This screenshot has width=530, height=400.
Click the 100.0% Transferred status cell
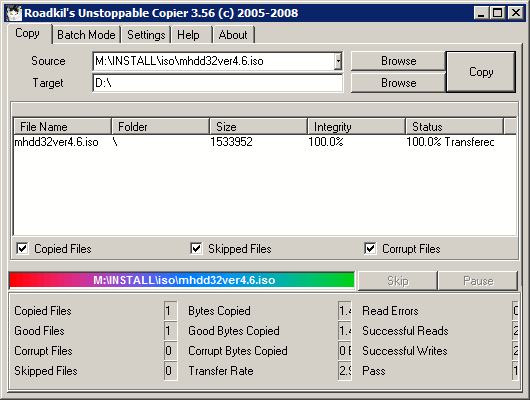450,142
